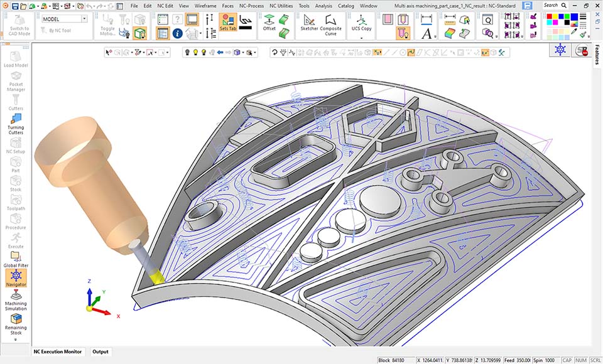The image size is (603, 364).
Task: Click the blue information icon
Action: pos(177,33)
